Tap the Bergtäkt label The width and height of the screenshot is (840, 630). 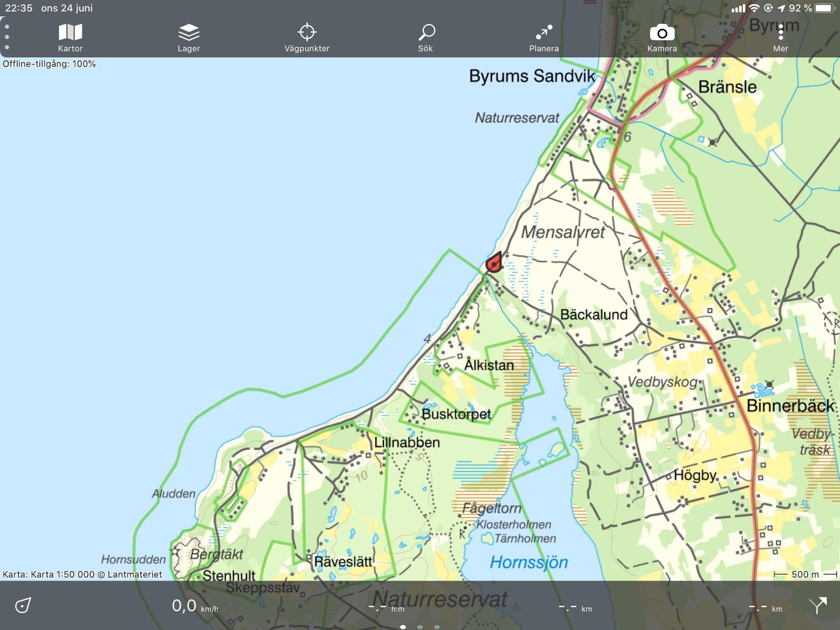[217, 554]
